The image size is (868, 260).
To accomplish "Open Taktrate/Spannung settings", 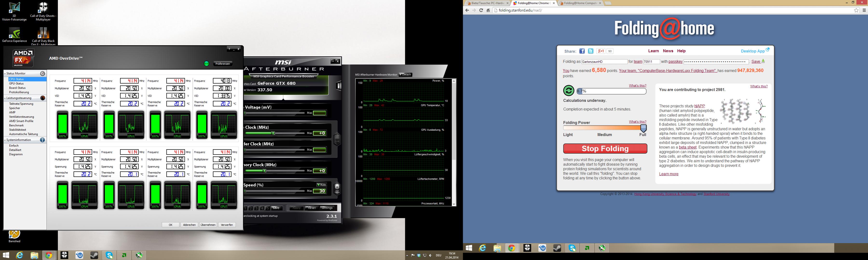I will point(21,104).
